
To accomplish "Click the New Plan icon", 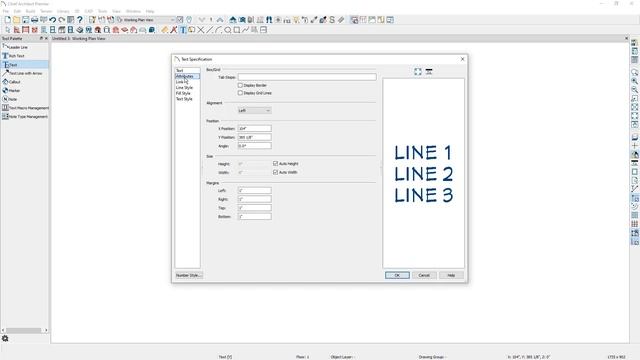I will pos(8,20).
